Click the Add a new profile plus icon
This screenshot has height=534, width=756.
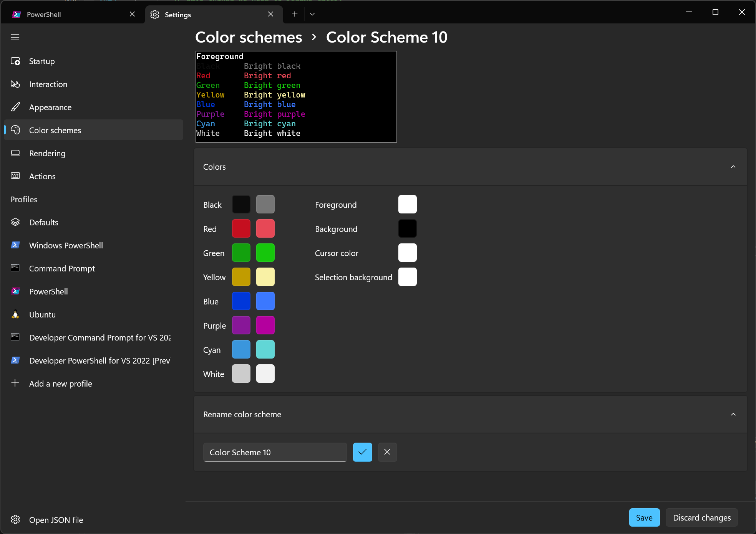15,383
